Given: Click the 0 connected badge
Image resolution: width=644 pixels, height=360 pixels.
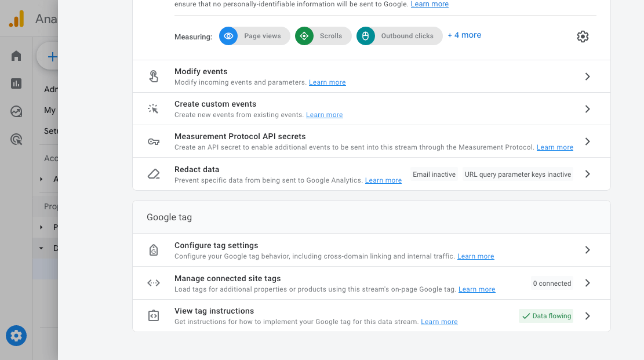Looking at the screenshot, I should pyautogui.click(x=552, y=283).
